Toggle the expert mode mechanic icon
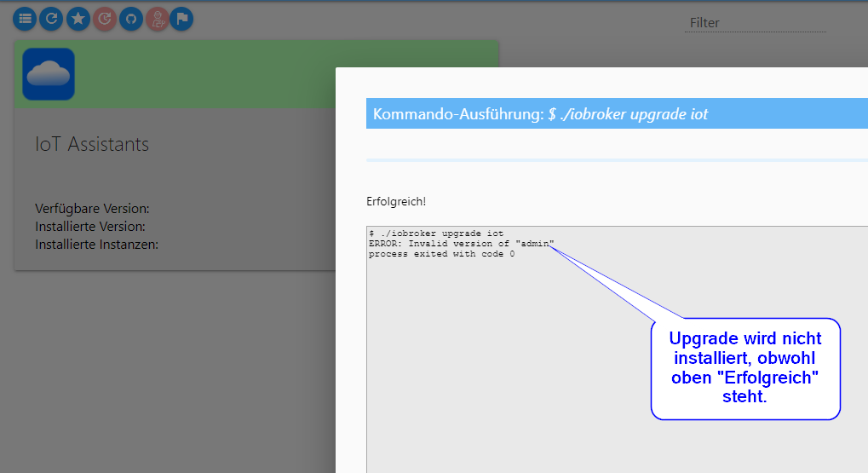The width and height of the screenshot is (868, 473). [x=158, y=19]
